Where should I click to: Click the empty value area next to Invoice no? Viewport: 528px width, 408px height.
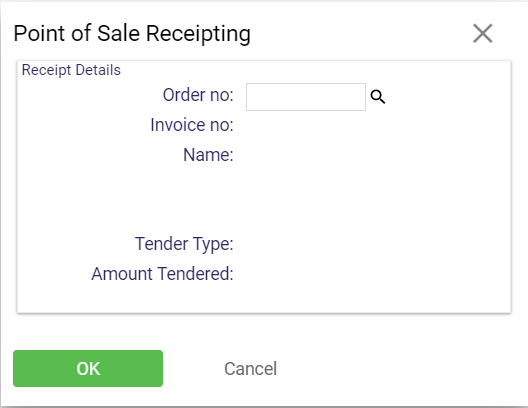[372, 125]
